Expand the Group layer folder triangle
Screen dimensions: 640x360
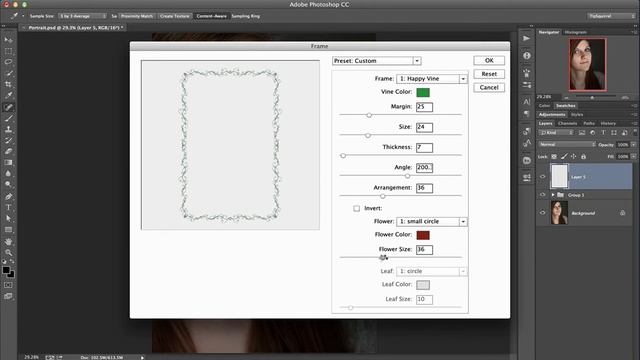553,195
